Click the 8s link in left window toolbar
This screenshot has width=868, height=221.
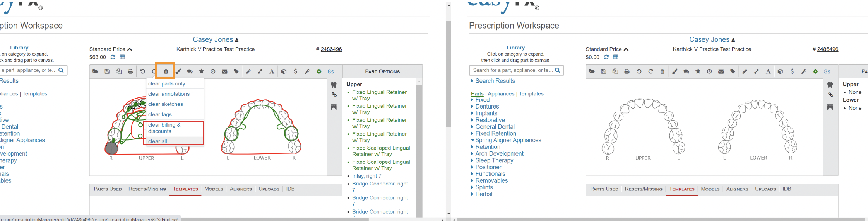pyautogui.click(x=331, y=71)
